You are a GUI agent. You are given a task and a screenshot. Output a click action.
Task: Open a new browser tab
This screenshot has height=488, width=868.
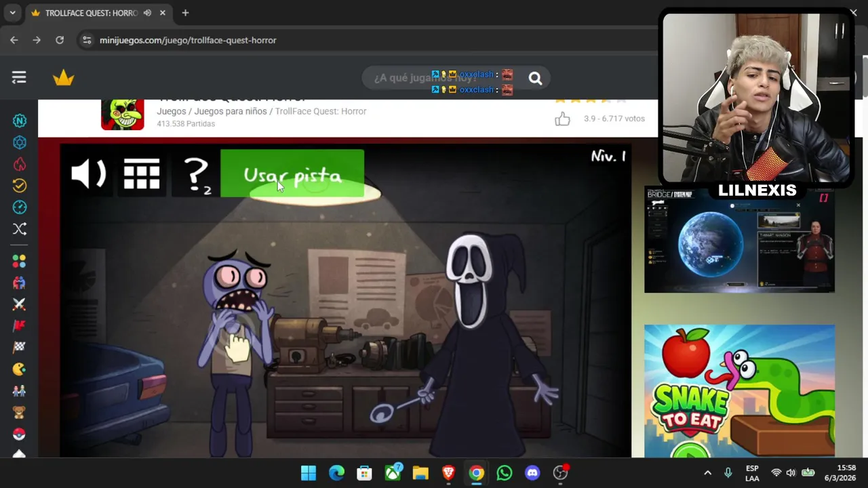coord(185,13)
